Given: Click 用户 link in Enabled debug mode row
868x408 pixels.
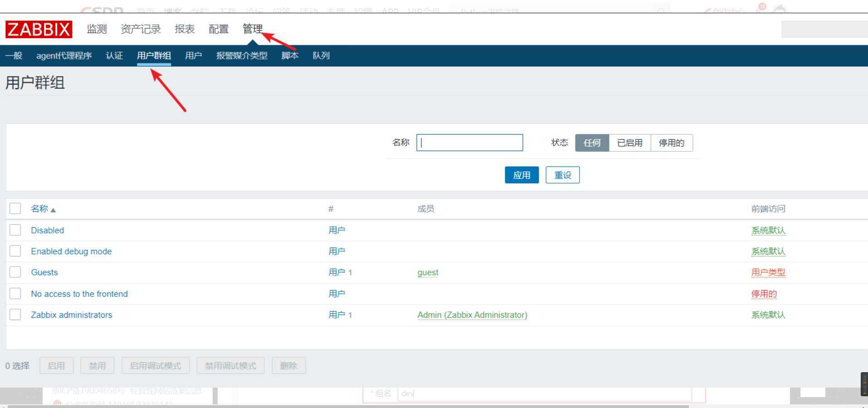Looking at the screenshot, I should tap(336, 251).
